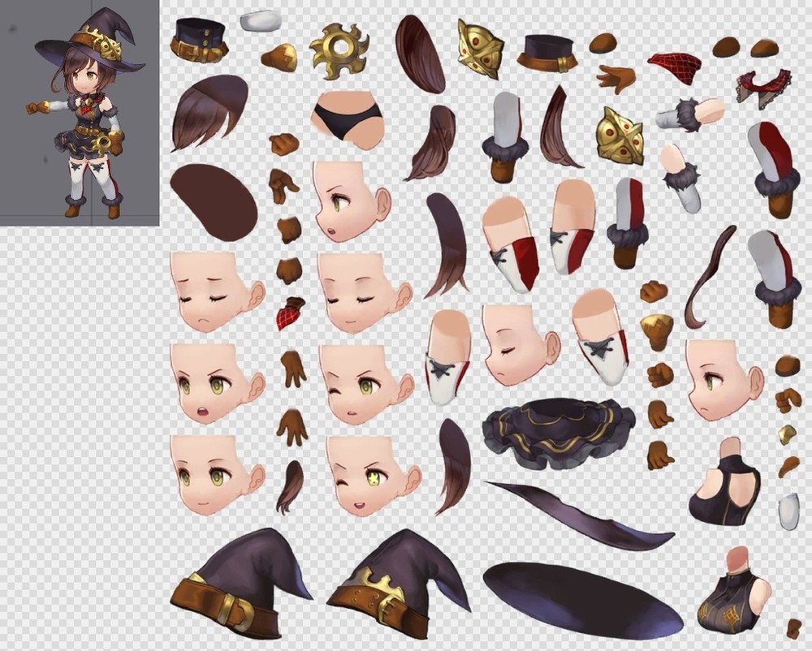
Task: Click the cylindrical hat with studded gold belt
Action: 198,40
